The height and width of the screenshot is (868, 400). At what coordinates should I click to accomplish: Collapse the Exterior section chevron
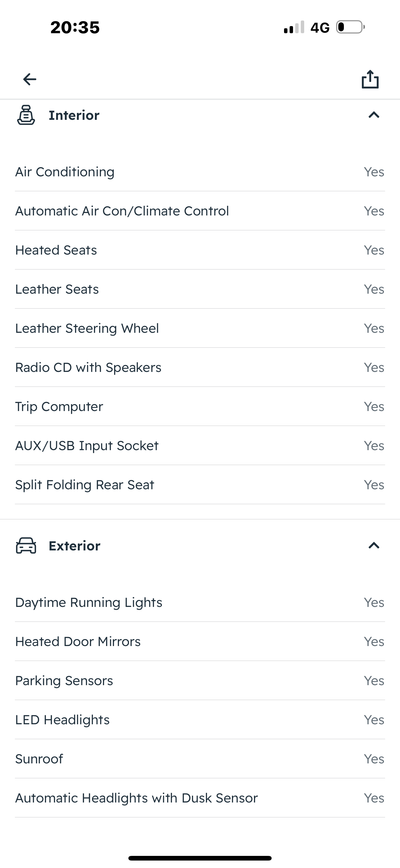(374, 545)
